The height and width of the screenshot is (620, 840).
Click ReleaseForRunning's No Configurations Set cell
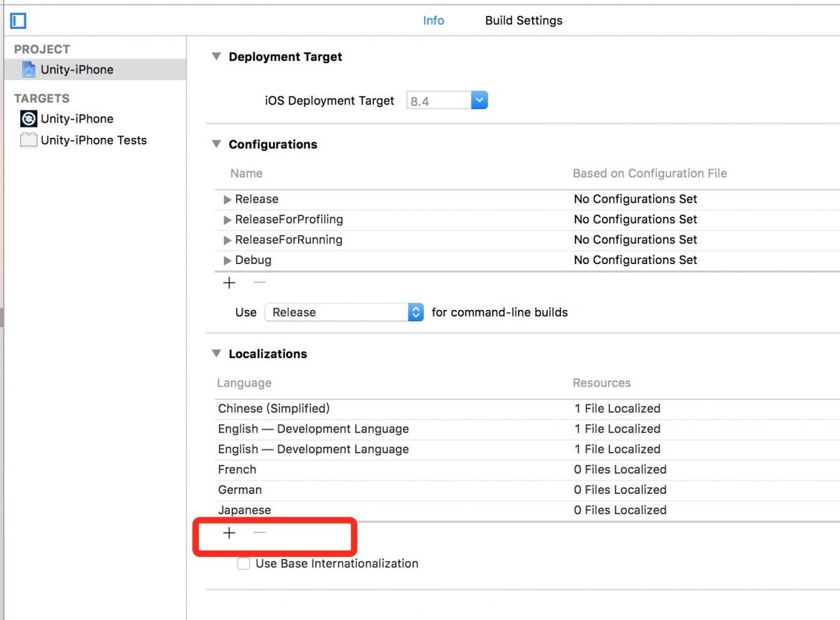tap(635, 240)
